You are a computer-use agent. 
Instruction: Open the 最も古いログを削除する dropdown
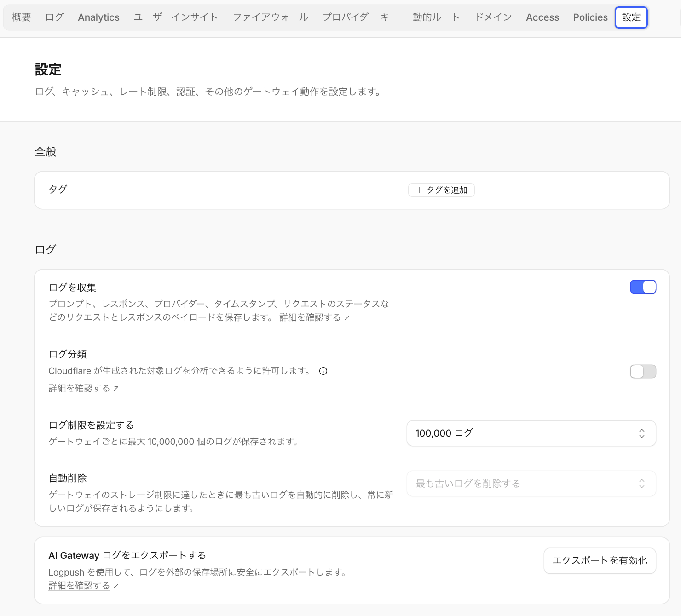coord(531,484)
